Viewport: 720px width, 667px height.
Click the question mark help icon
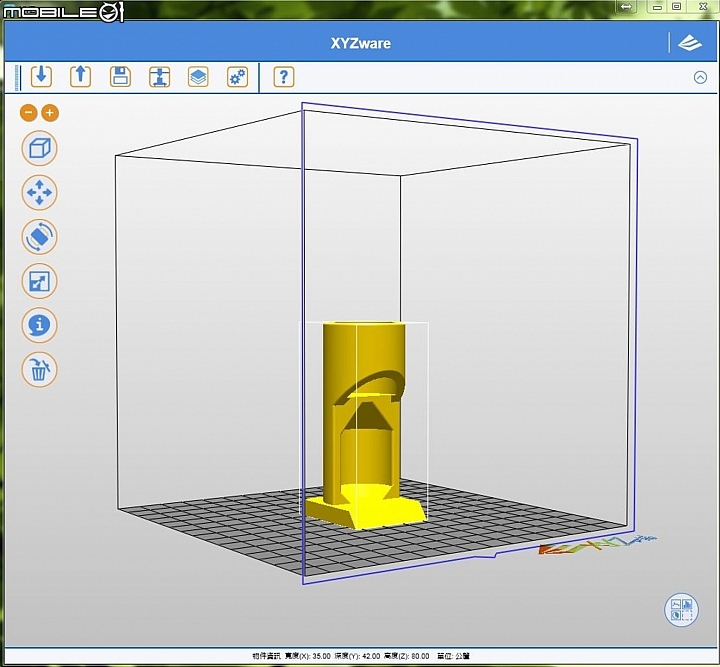[x=284, y=77]
